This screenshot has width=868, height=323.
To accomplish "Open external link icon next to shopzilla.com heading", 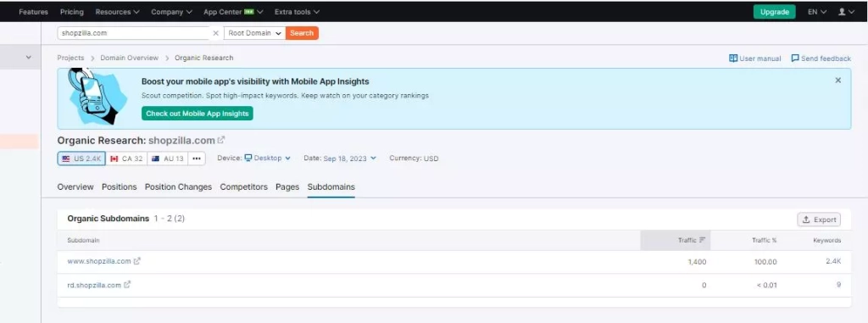I will [221, 140].
